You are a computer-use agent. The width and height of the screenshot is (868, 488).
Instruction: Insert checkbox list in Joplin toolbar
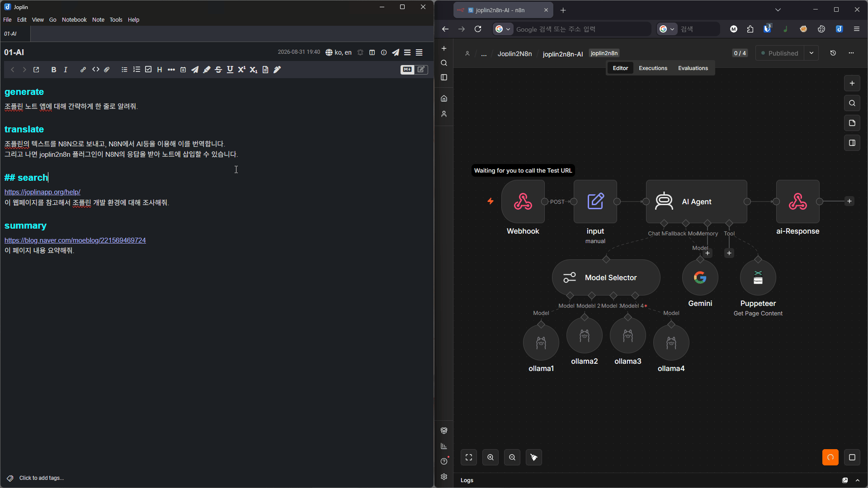coord(148,70)
